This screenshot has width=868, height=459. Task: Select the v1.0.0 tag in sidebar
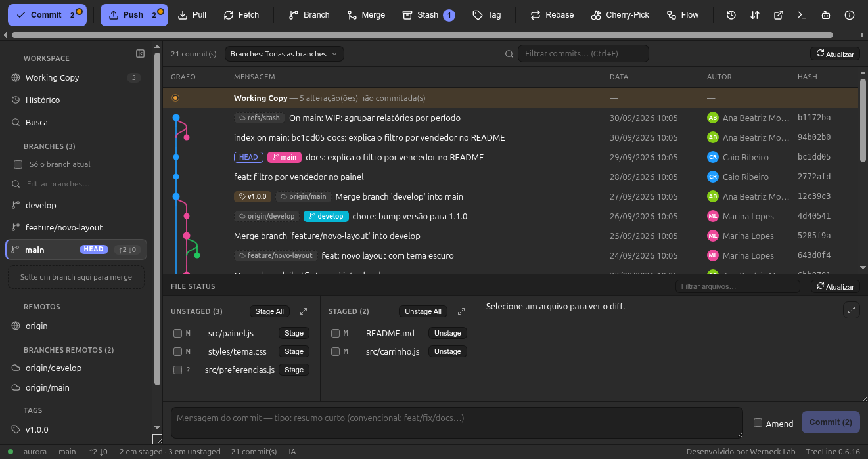pyautogui.click(x=37, y=430)
